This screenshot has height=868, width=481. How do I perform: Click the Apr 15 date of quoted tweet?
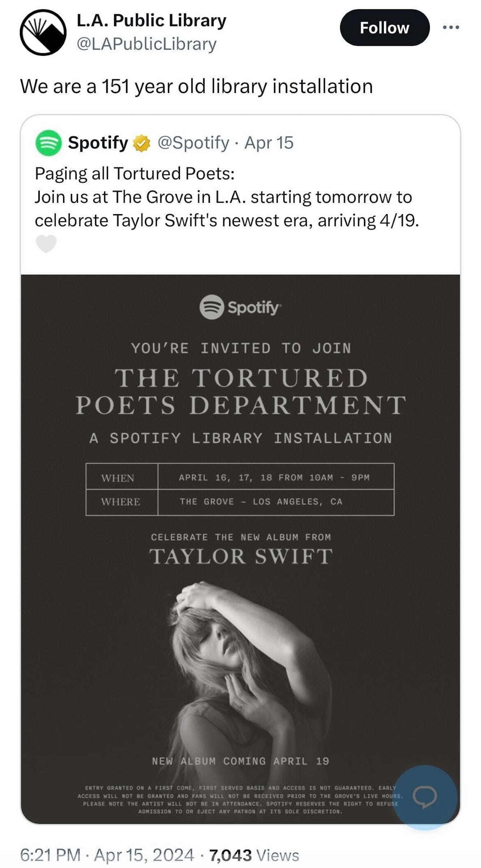coord(269,143)
